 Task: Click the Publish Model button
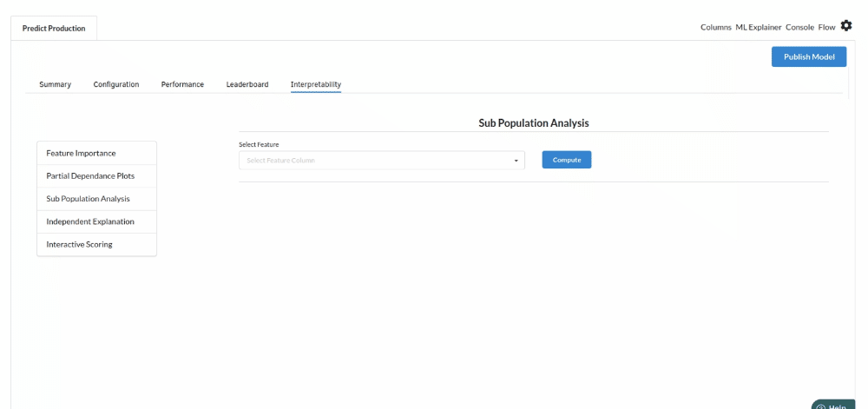(809, 56)
